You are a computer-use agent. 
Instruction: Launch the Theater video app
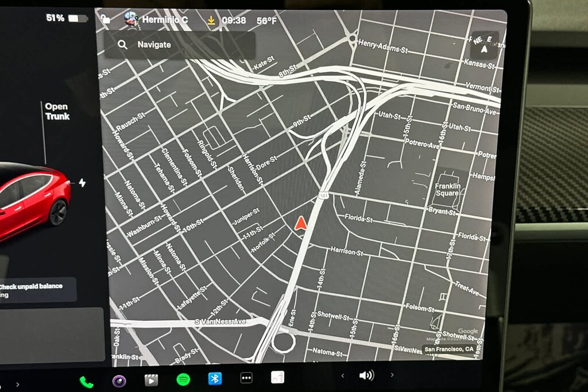151,380
